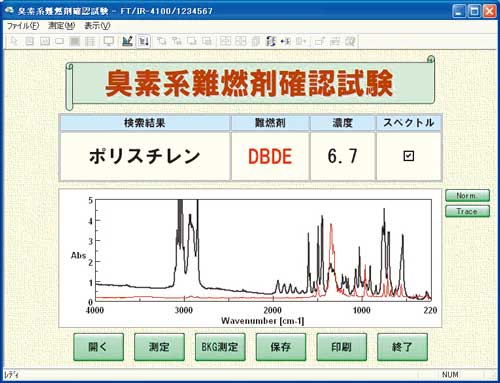Viewport: 500px width, 383px height.
Task: Click the 難燃剤 column header
Action: pos(270,123)
